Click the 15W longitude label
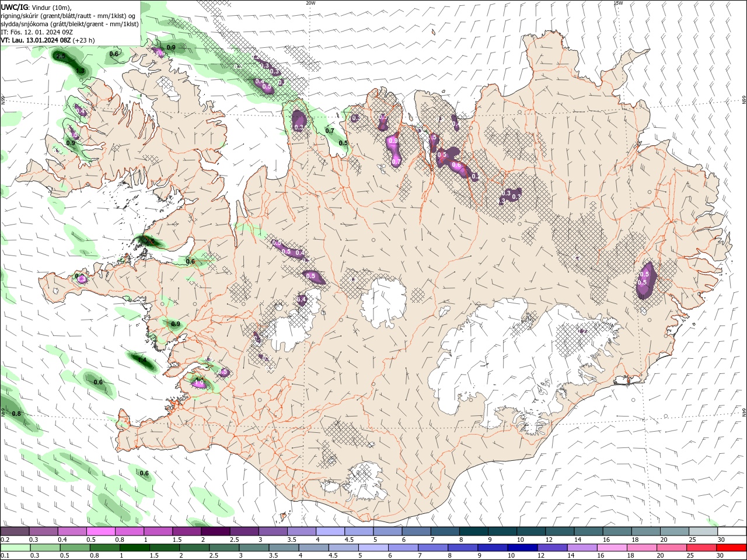Viewport: 747px width, 560px height. click(618, 3)
